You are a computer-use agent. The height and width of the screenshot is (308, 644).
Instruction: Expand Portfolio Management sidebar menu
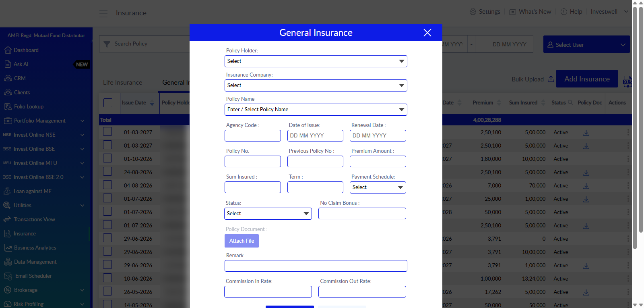coord(44,121)
